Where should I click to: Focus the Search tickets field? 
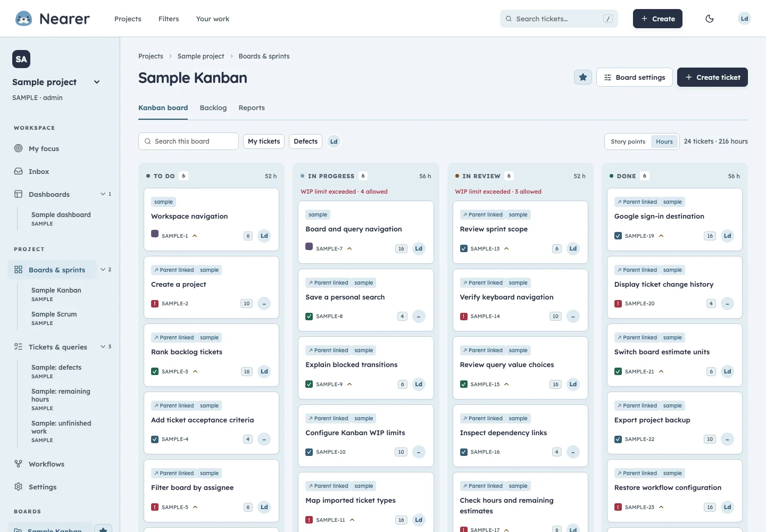coord(559,19)
